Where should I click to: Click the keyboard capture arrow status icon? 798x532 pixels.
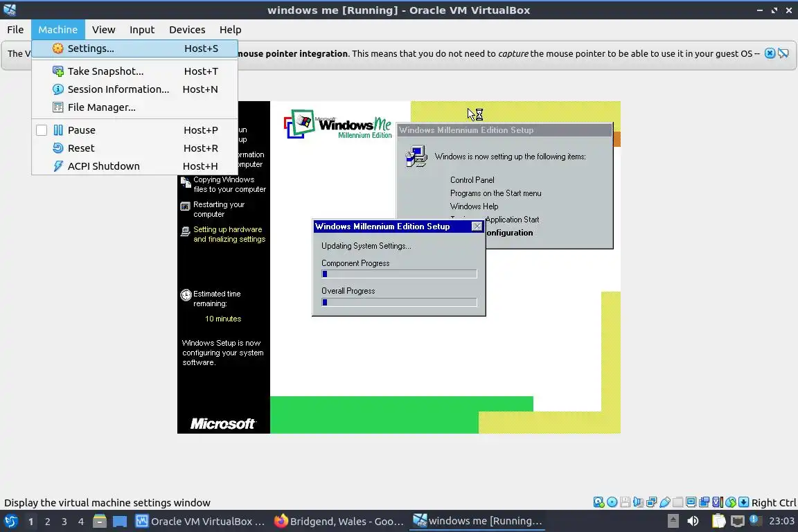point(743,502)
